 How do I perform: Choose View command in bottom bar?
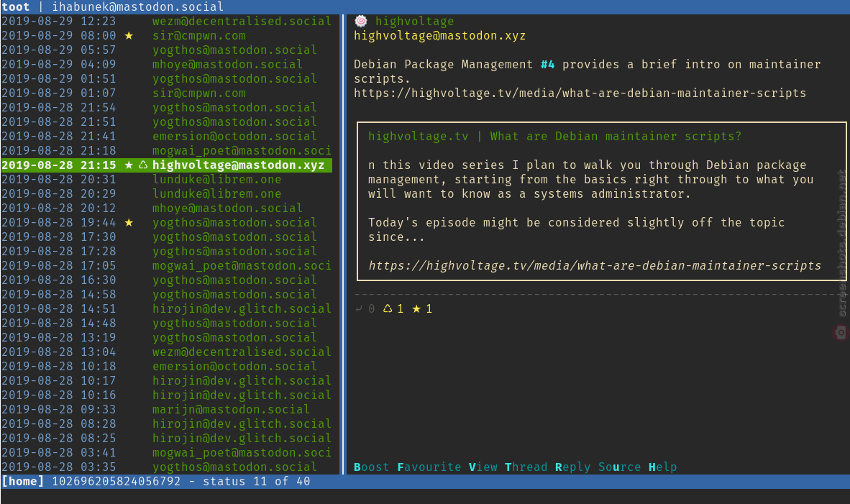(x=483, y=467)
